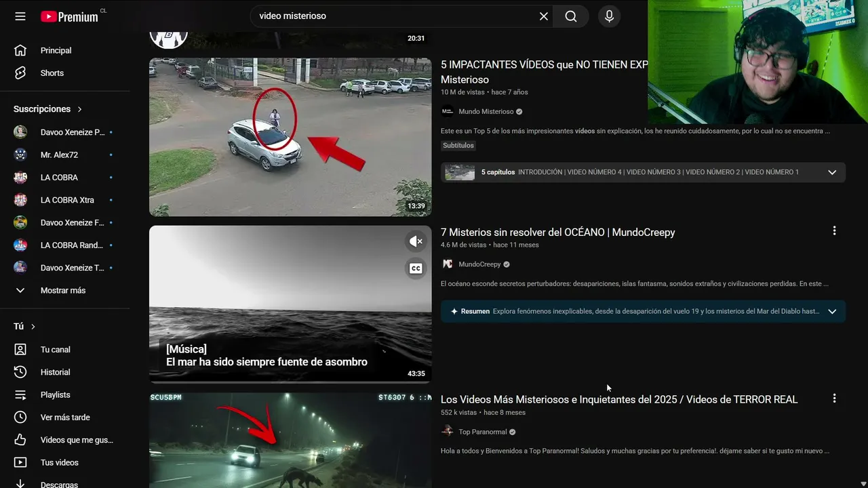Clear the search text with the X
The width and height of the screenshot is (868, 488).
tap(544, 16)
